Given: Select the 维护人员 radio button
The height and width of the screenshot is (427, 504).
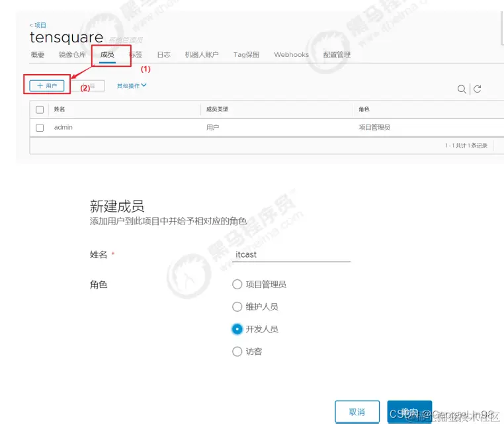Looking at the screenshot, I should click(x=237, y=307).
